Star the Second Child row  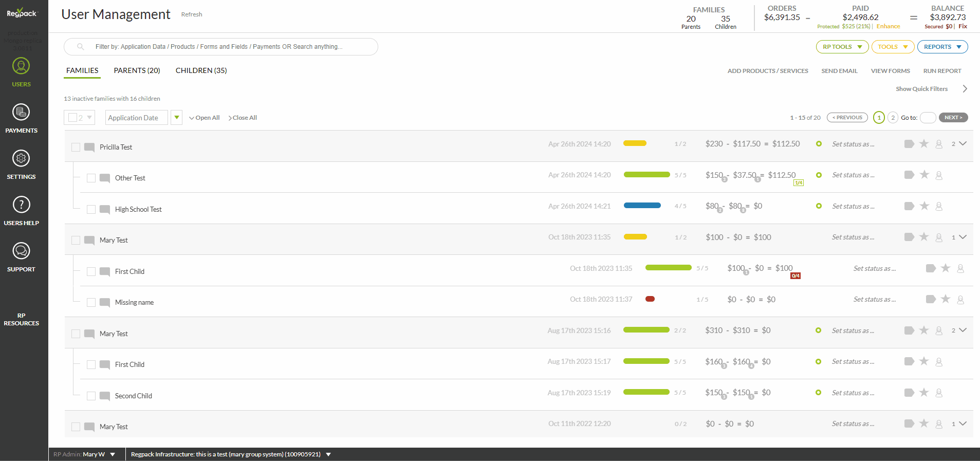(924, 393)
